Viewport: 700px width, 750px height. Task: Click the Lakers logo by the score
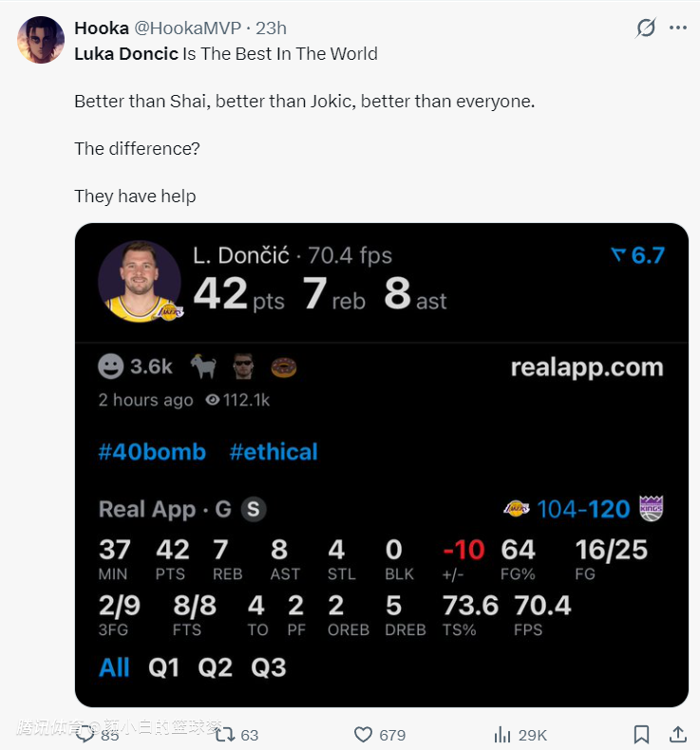click(x=517, y=509)
